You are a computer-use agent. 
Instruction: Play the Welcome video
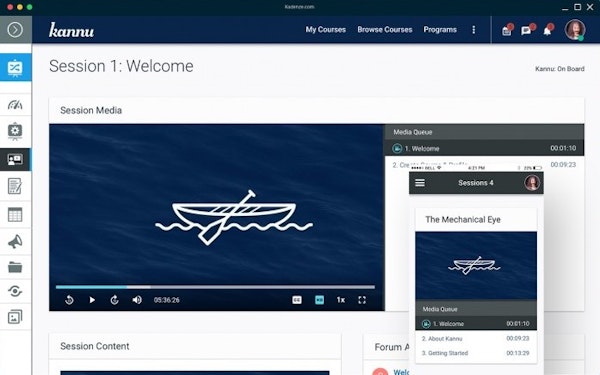92,300
